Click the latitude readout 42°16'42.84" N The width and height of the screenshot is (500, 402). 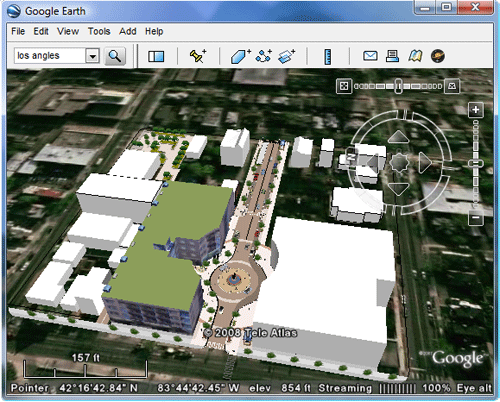[98, 388]
